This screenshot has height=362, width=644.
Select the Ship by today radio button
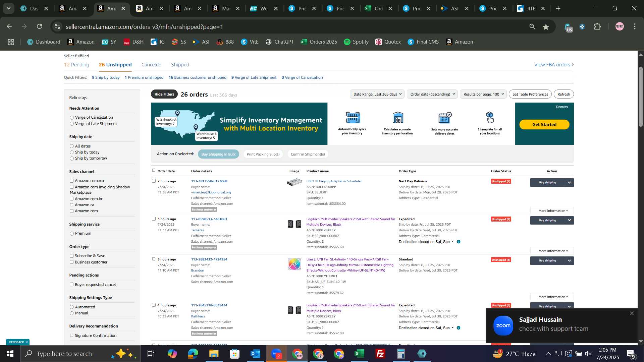point(71,153)
